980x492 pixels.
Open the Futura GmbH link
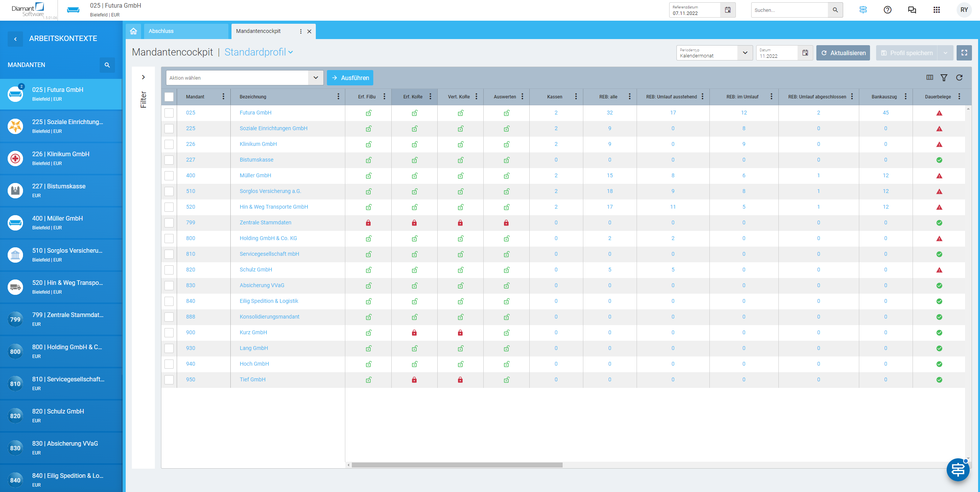255,113
